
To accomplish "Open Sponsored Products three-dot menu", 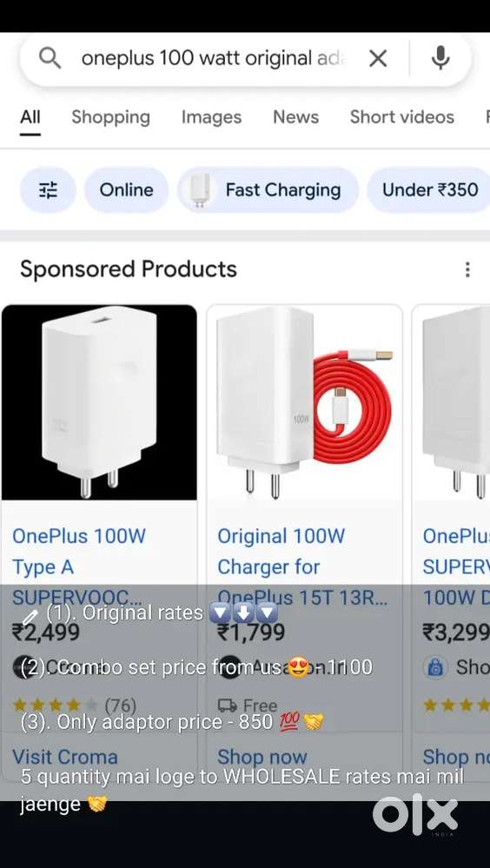I will click(468, 269).
